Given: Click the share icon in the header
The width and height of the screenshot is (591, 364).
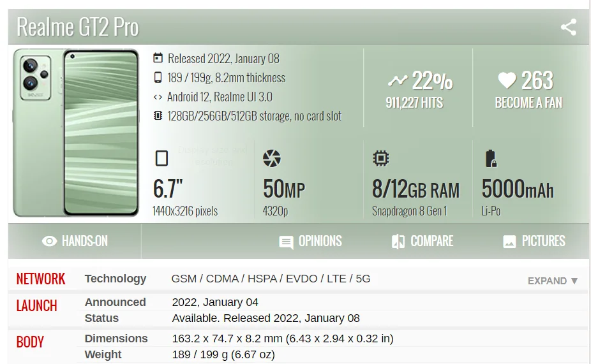Looking at the screenshot, I should [x=569, y=27].
